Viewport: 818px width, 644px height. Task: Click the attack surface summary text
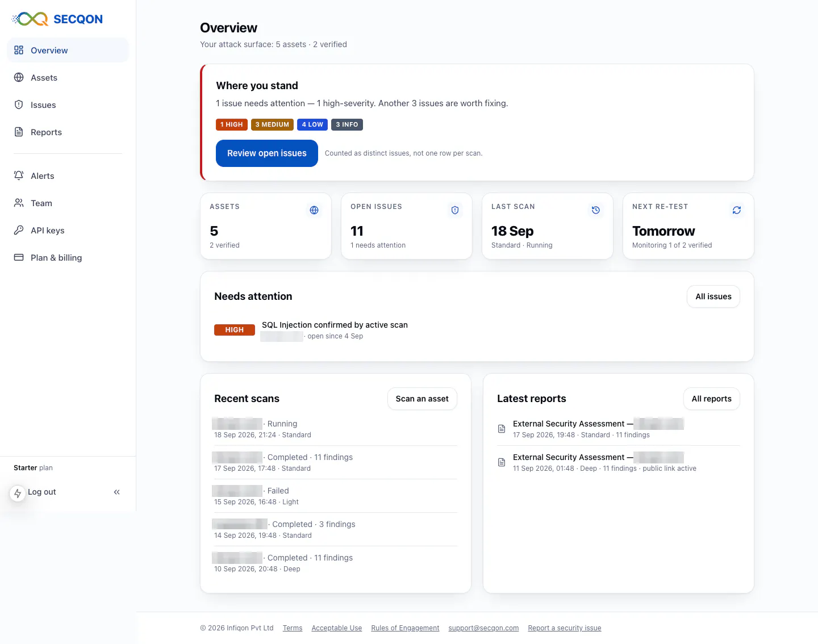(x=273, y=44)
